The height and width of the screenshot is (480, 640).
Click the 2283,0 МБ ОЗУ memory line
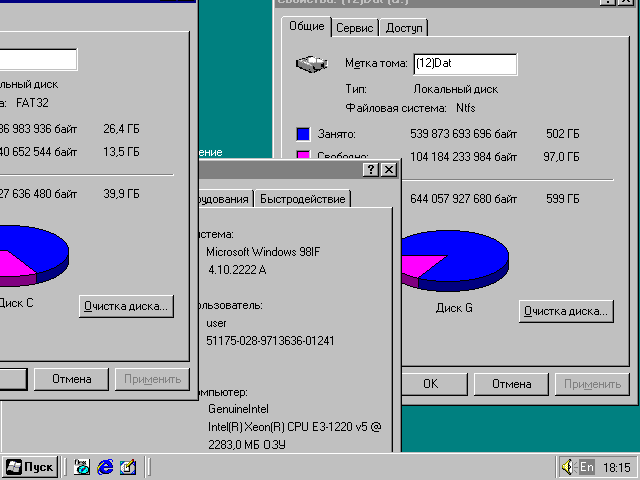pos(247,444)
